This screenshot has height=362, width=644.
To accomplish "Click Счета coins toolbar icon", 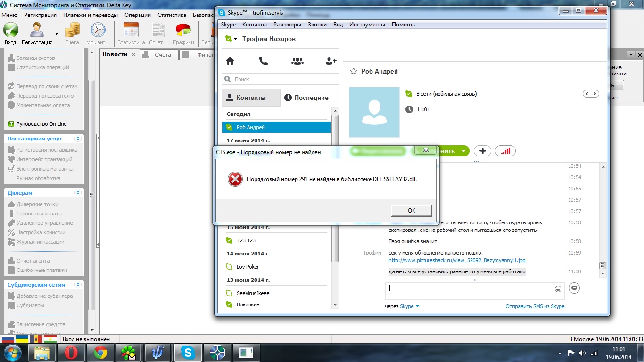I will click(x=72, y=34).
